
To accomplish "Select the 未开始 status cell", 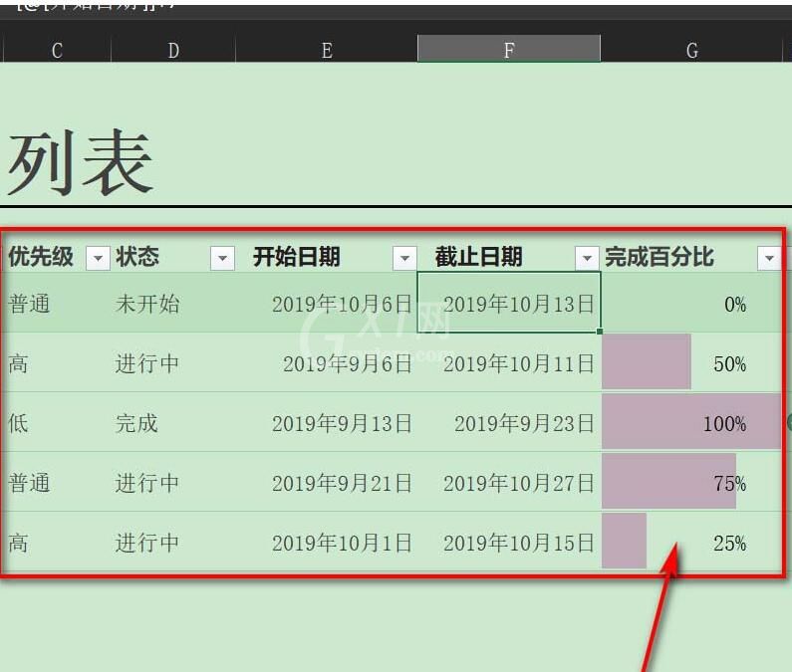I will tap(173, 303).
